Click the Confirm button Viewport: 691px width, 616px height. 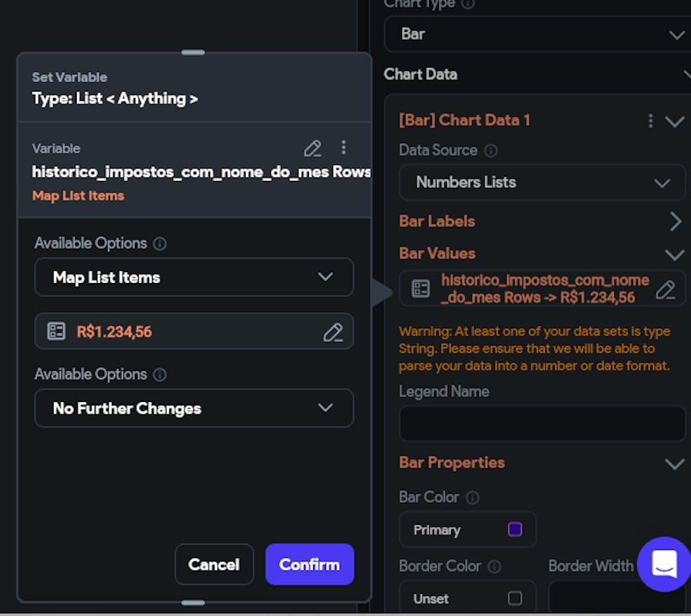point(310,564)
